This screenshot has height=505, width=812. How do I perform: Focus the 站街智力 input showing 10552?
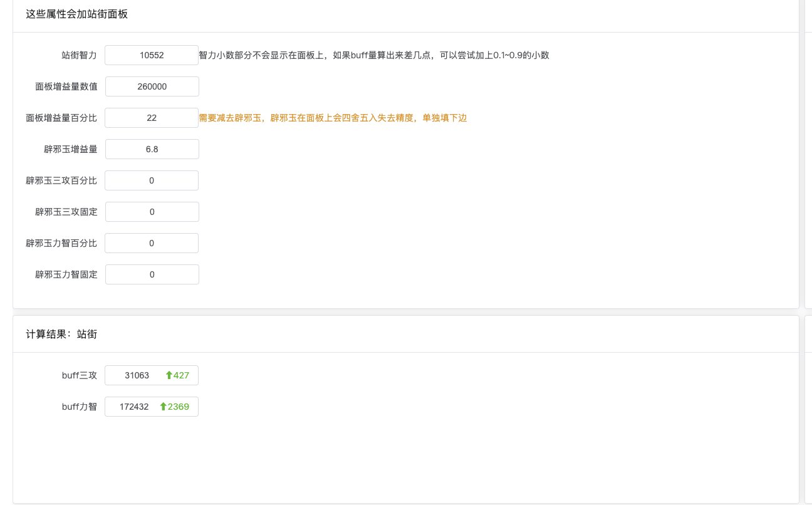coord(152,55)
